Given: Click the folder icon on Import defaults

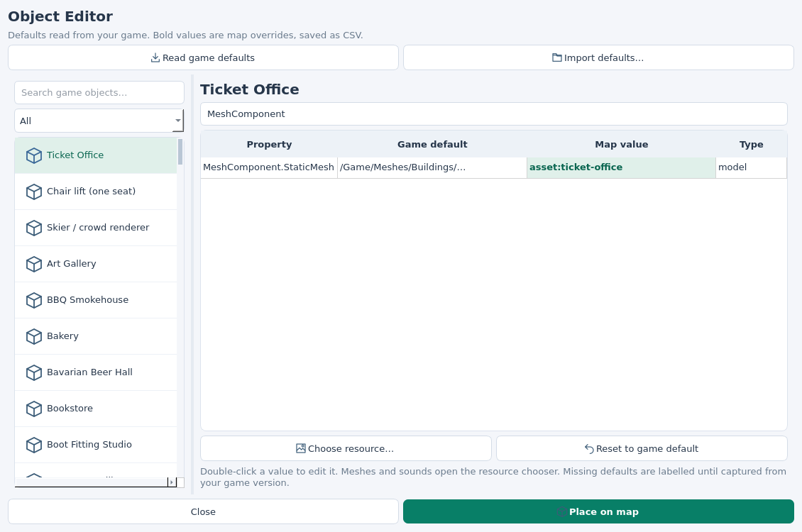Looking at the screenshot, I should (556, 57).
